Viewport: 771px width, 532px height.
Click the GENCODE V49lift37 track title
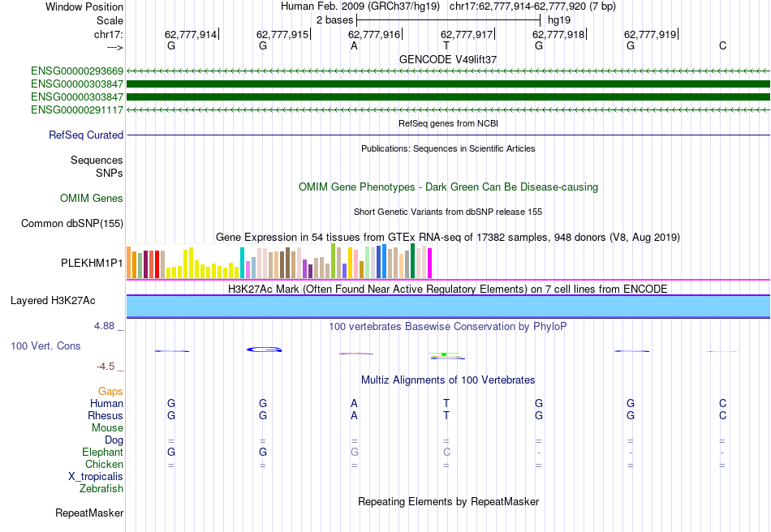(448, 59)
